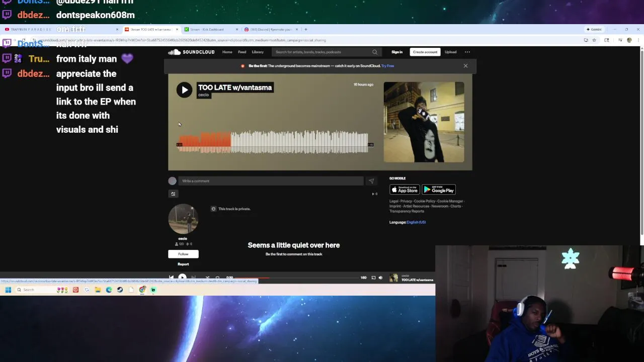Open Chrome from the taskbar
The width and height of the screenshot is (644, 362).
(x=142, y=290)
